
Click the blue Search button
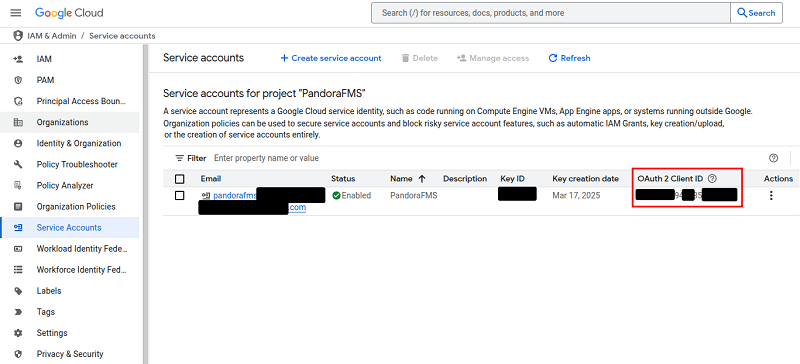tap(757, 13)
